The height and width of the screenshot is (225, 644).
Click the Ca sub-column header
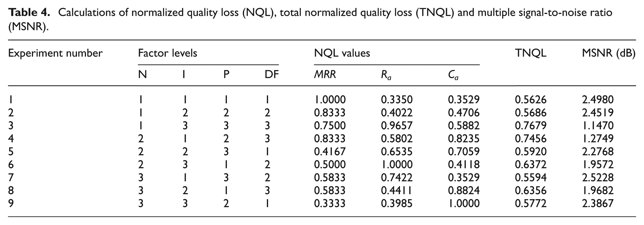click(x=453, y=76)
